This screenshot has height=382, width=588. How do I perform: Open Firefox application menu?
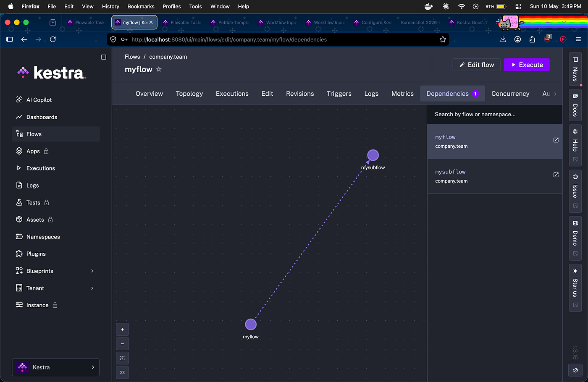[578, 39]
